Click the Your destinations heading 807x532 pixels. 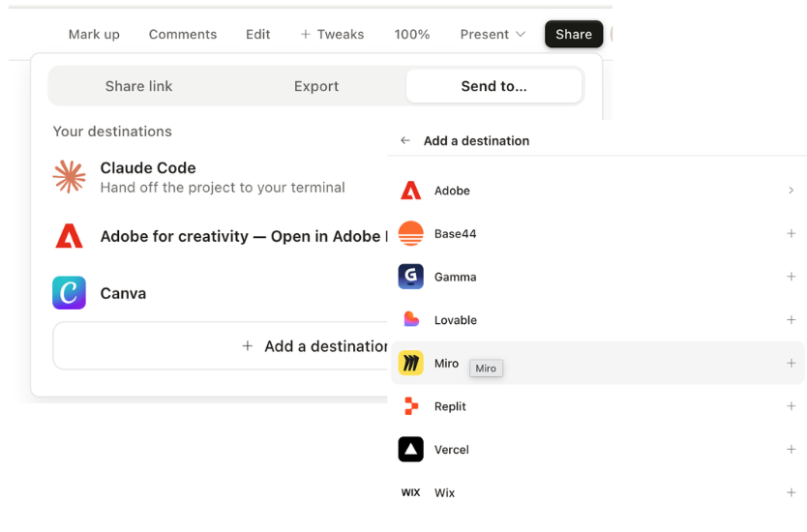point(112,132)
